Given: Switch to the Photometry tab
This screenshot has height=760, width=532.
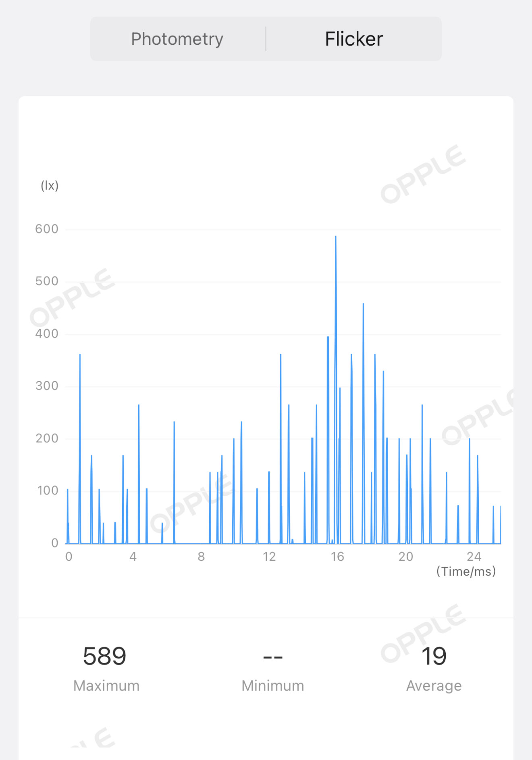Looking at the screenshot, I should click(x=177, y=39).
